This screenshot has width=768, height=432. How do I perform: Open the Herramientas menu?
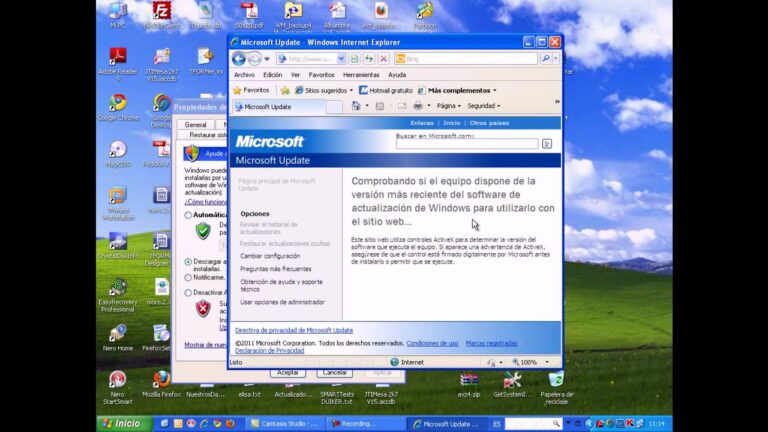click(x=361, y=75)
